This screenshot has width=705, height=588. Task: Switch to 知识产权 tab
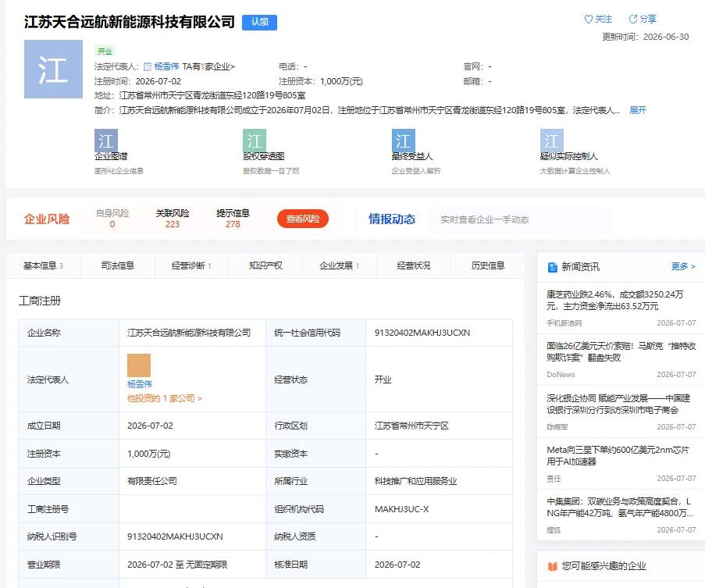[x=265, y=265]
